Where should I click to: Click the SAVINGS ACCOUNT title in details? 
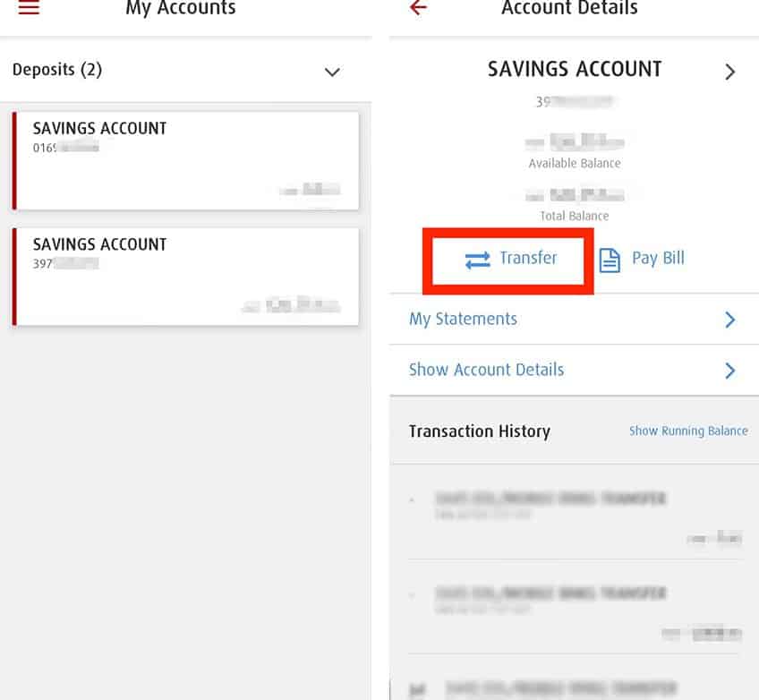(574, 69)
